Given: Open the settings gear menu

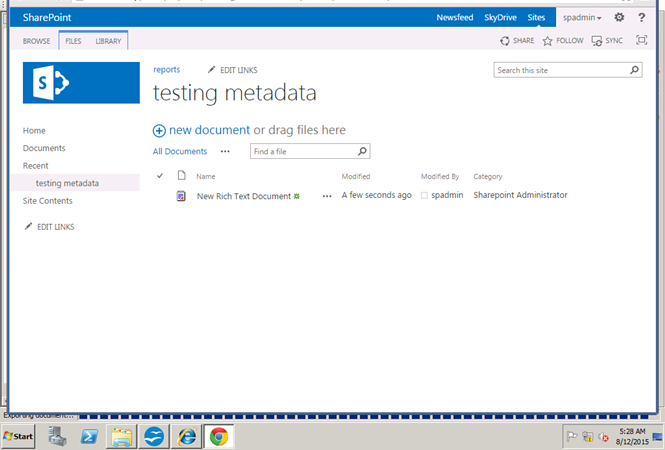Looking at the screenshot, I should click(619, 17).
